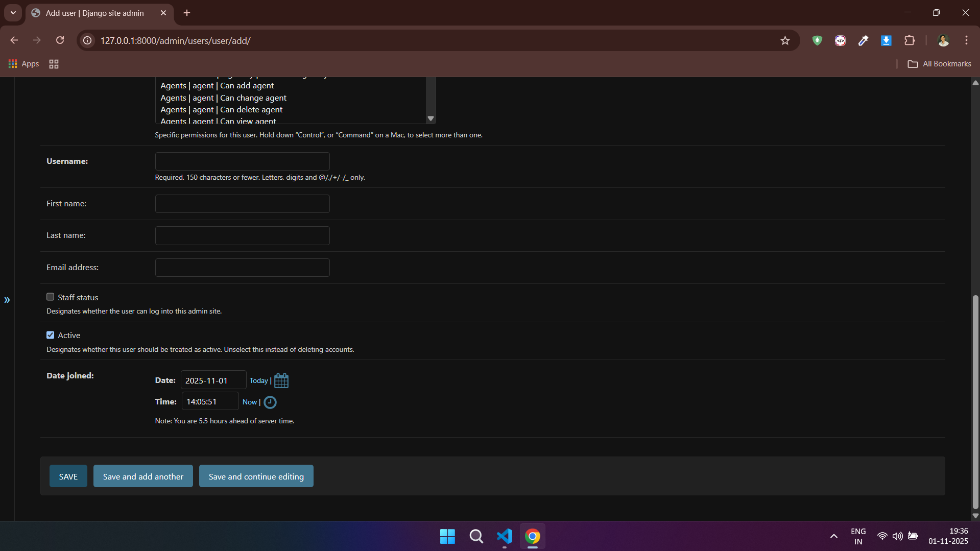Click the Email address input field
The image size is (980, 551).
pos(243,268)
